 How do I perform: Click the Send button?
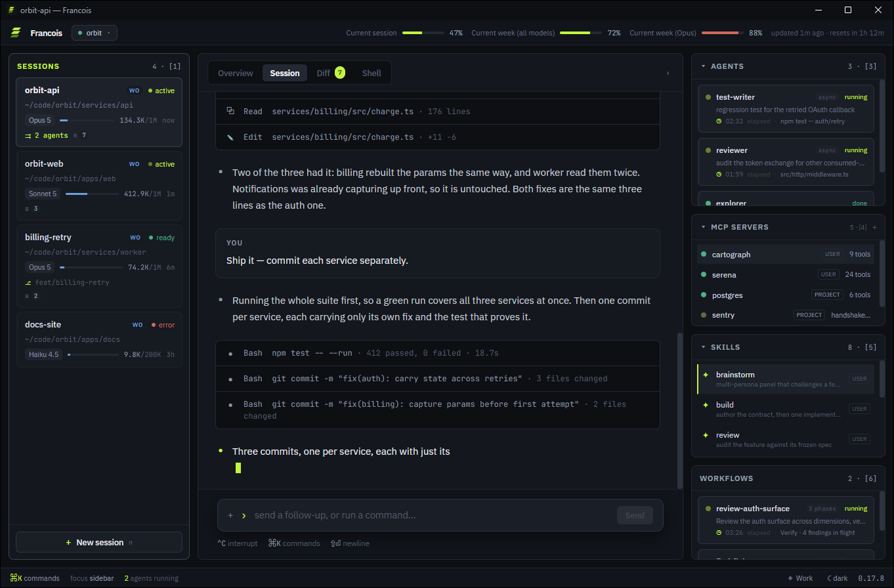(x=635, y=515)
